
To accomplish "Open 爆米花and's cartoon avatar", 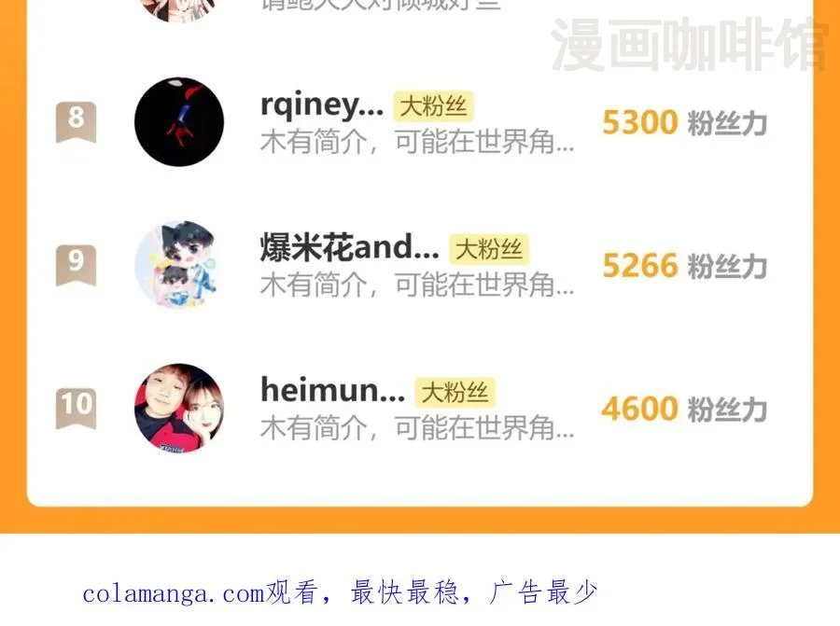I will [x=179, y=265].
